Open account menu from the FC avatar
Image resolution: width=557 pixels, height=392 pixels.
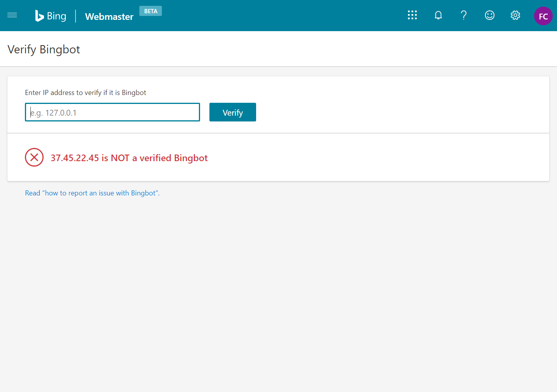click(x=543, y=16)
